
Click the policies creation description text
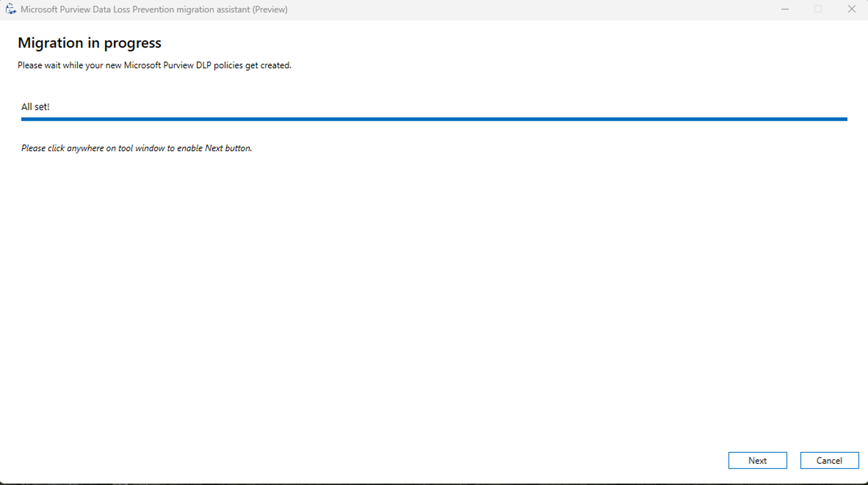pyautogui.click(x=155, y=65)
